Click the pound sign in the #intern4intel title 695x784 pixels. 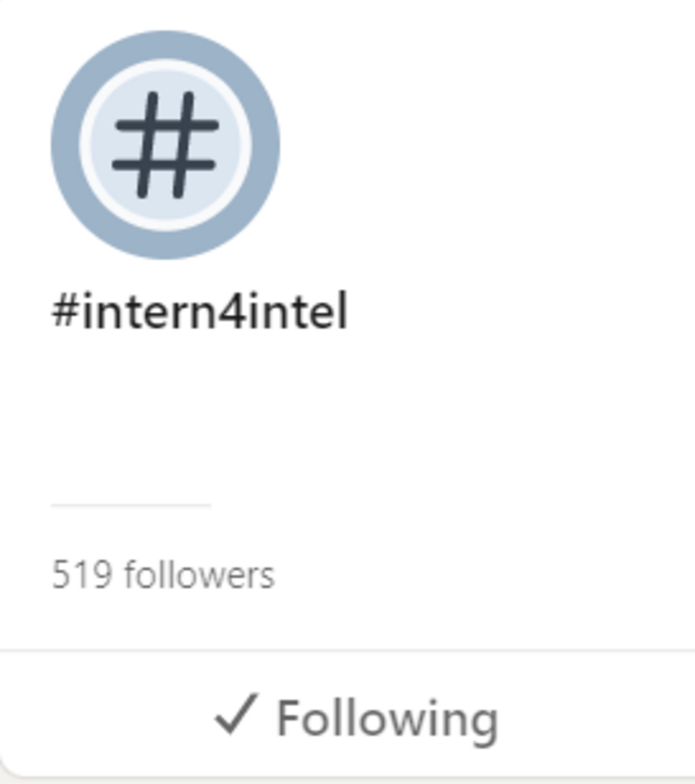click(65, 309)
